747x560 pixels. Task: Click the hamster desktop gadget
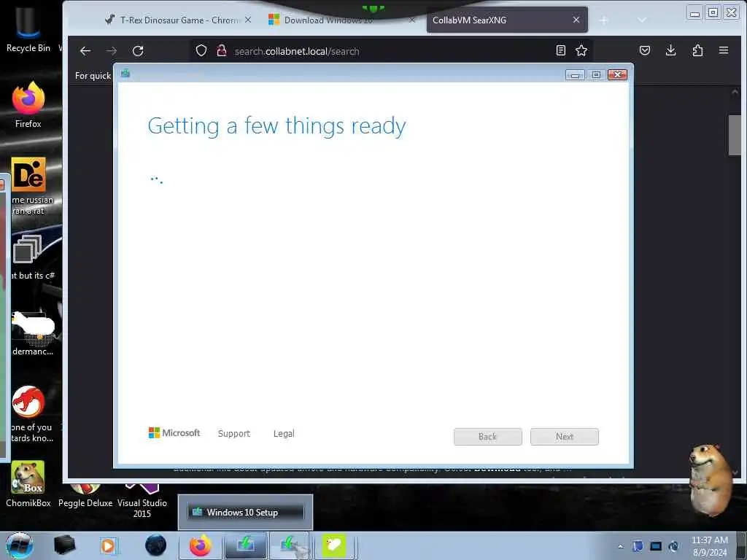coord(711,479)
